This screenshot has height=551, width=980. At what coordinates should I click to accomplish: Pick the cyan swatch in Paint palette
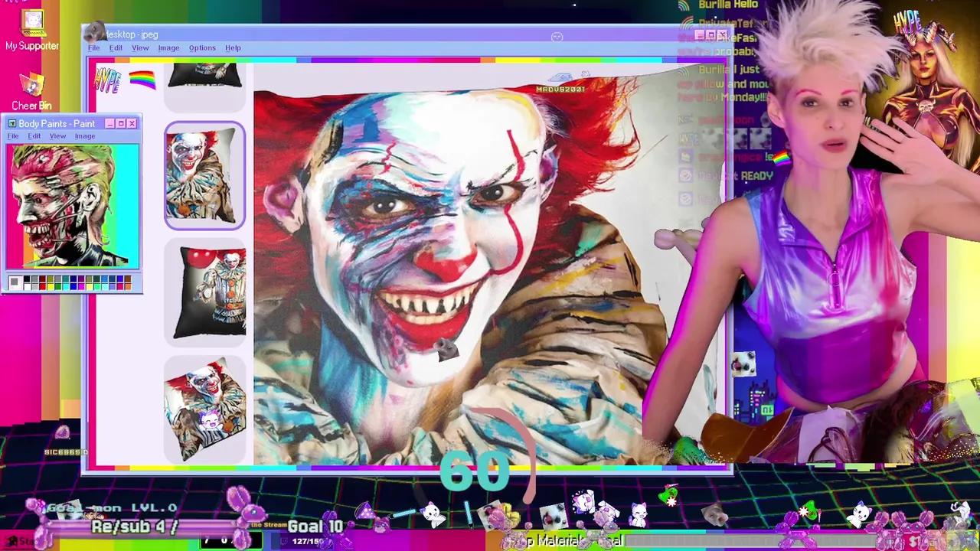66,287
